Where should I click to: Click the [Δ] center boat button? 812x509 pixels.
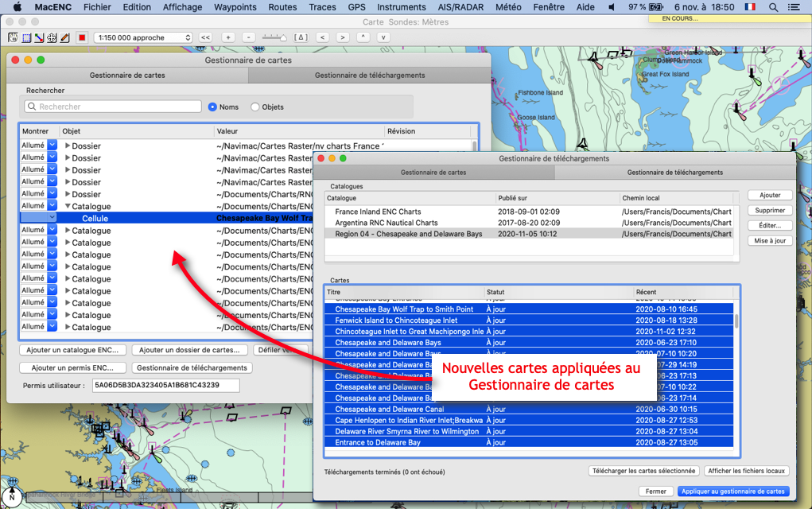coord(301,37)
